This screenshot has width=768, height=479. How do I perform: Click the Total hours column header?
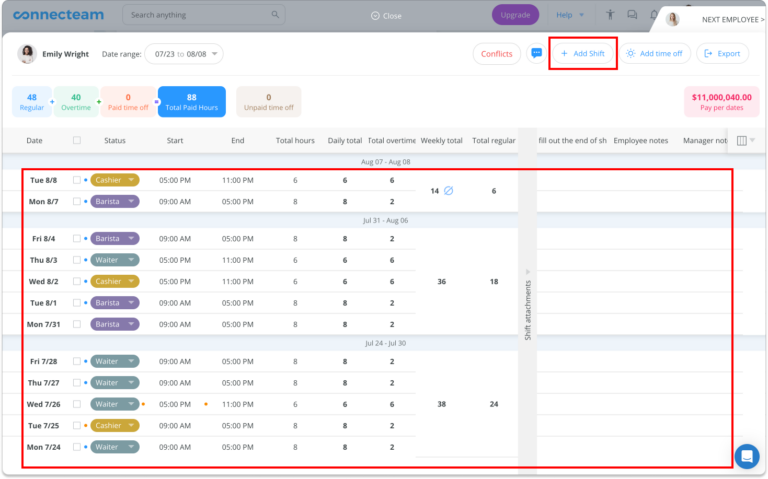(295, 141)
